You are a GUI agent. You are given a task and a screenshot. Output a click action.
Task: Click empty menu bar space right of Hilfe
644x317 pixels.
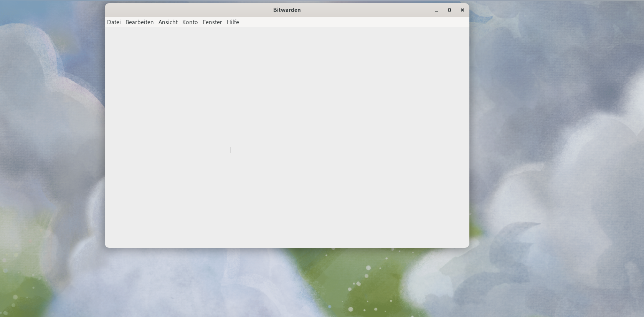pos(345,22)
